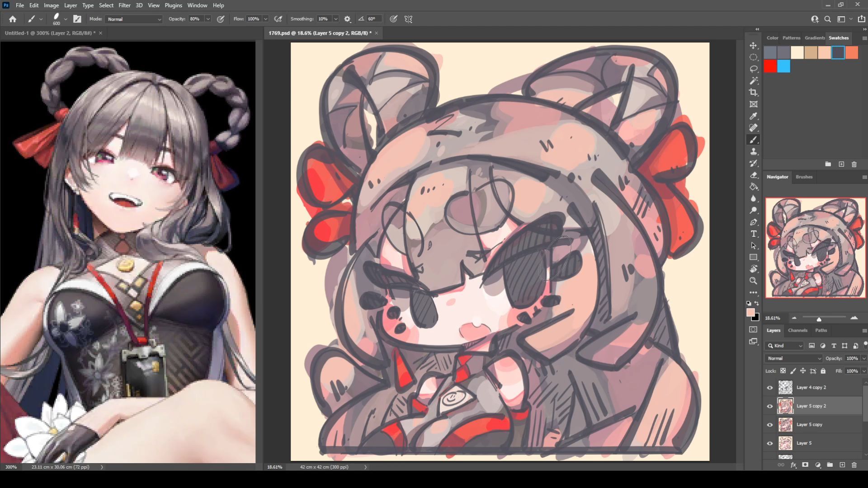
Task: Select the Rectangle shape tool
Action: coord(754,258)
